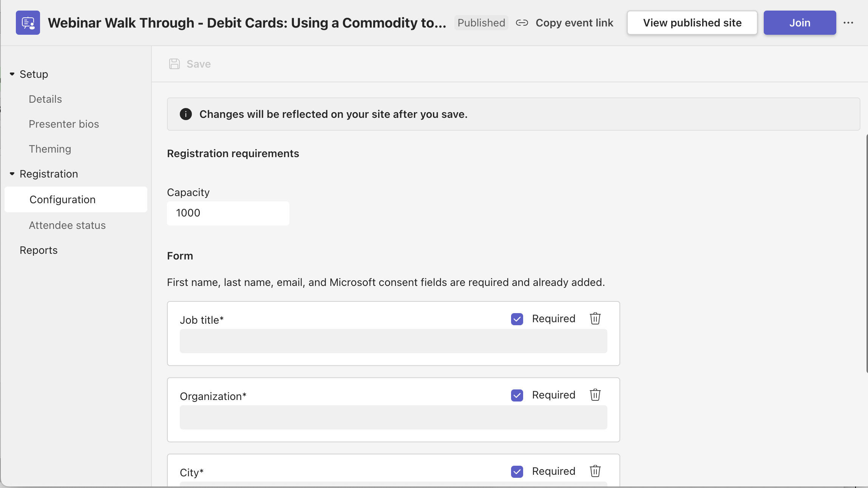This screenshot has height=488, width=868.
Task: Toggle Required checkbox for Organization field
Action: [517, 395]
